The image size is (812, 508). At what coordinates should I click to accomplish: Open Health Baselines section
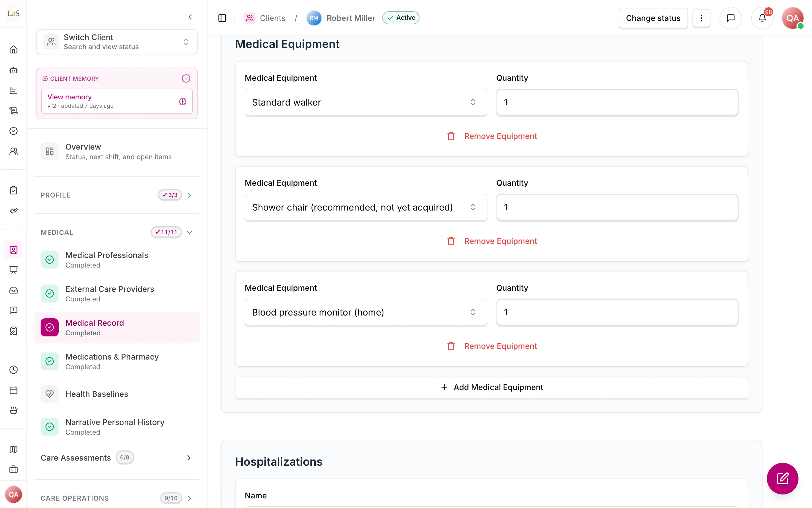click(x=117, y=394)
